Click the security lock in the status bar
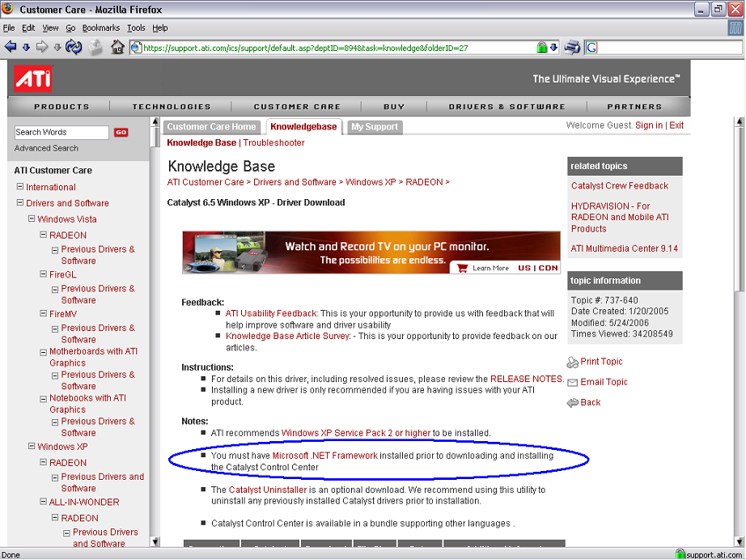The image size is (746, 560). [680, 554]
